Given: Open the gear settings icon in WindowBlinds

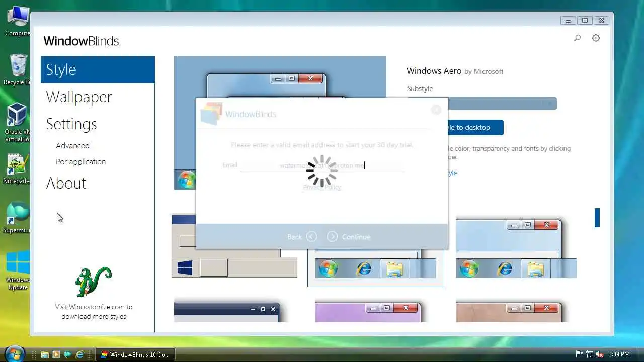Looking at the screenshot, I should point(596,38).
